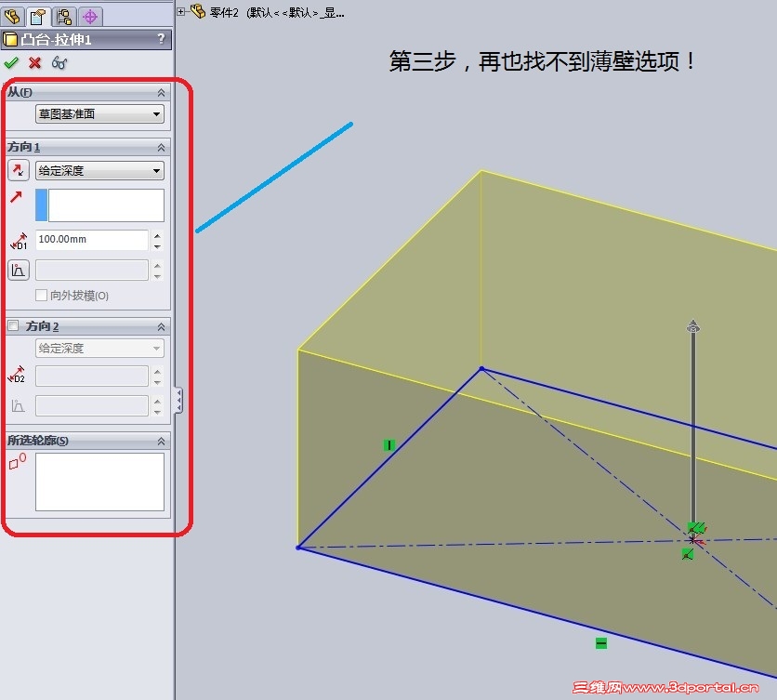Click the extrude direction arrow icon
Viewport: 777px width, 700px height.
pos(16,197)
